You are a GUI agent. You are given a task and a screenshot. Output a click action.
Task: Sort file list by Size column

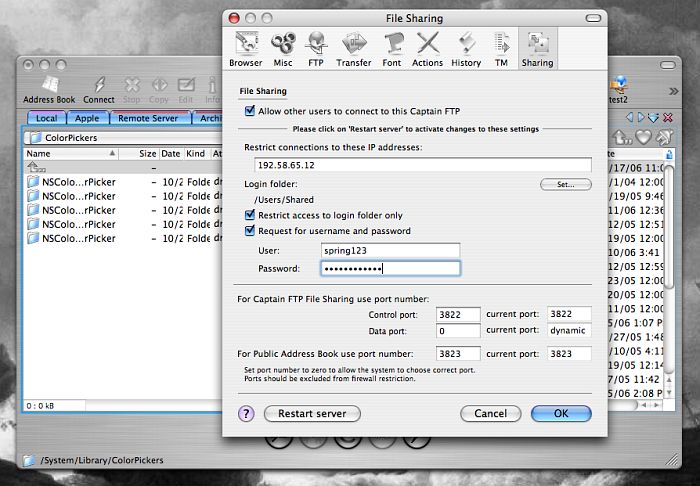tap(138, 154)
